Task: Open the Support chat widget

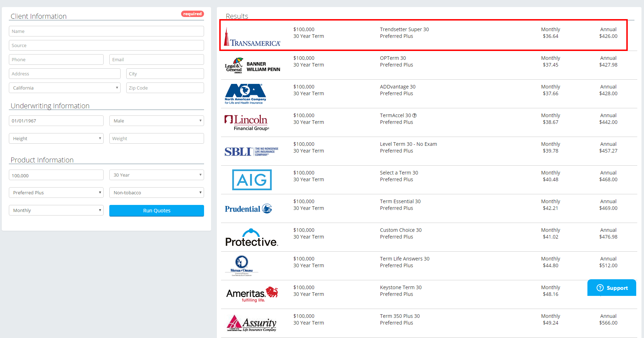Action: 612,288
